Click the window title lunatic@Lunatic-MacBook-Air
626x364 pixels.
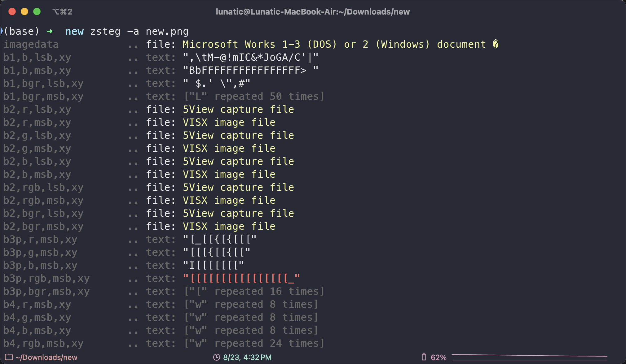[313, 12]
